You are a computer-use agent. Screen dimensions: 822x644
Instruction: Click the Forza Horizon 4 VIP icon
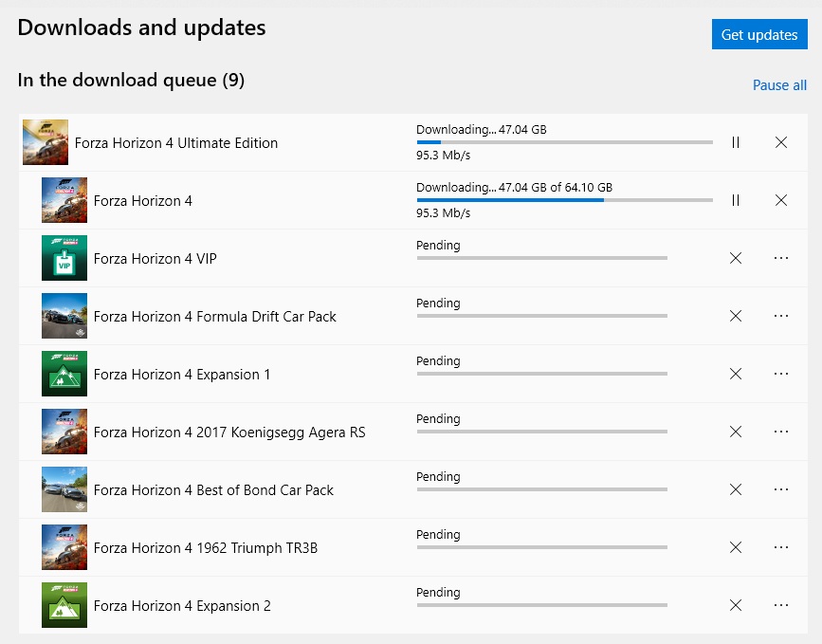[x=64, y=258]
